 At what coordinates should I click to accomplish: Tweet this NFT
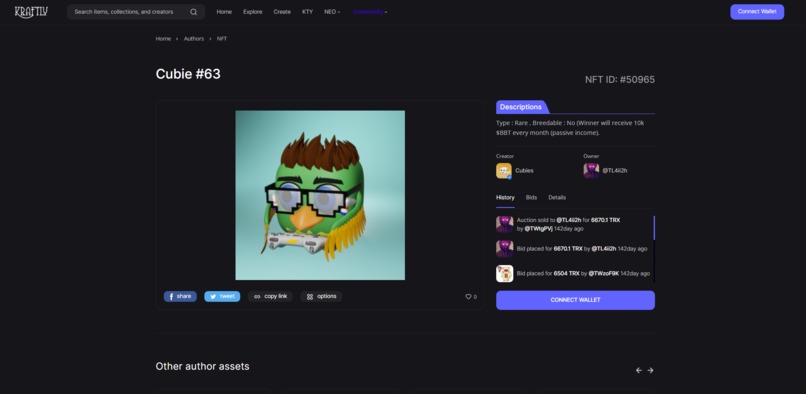click(222, 297)
